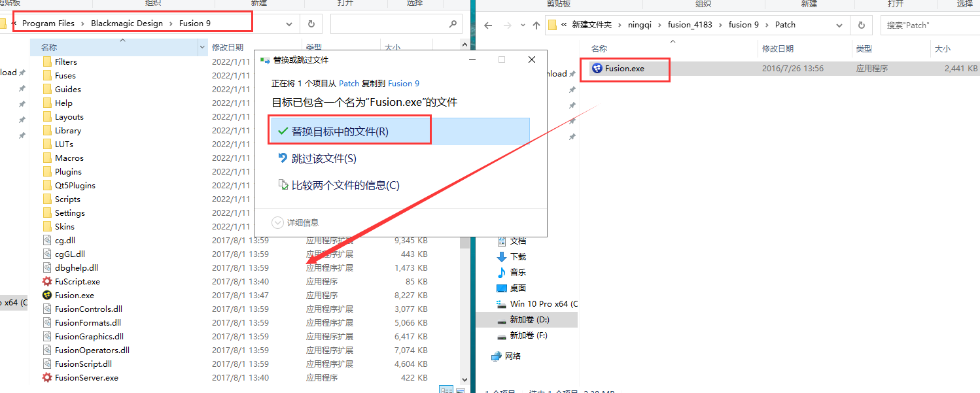
Task: Click the blue Fusion.exe icon in Patch window
Action: coord(597,68)
